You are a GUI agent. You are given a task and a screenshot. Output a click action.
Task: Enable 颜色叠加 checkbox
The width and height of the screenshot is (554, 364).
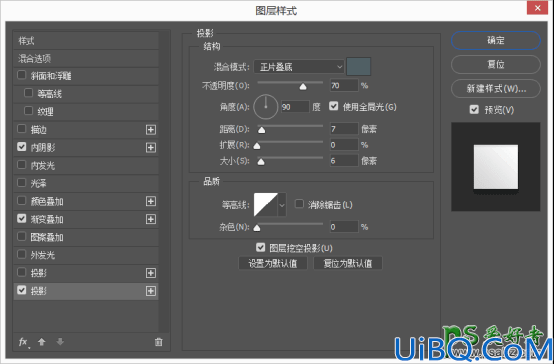coord(22,201)
